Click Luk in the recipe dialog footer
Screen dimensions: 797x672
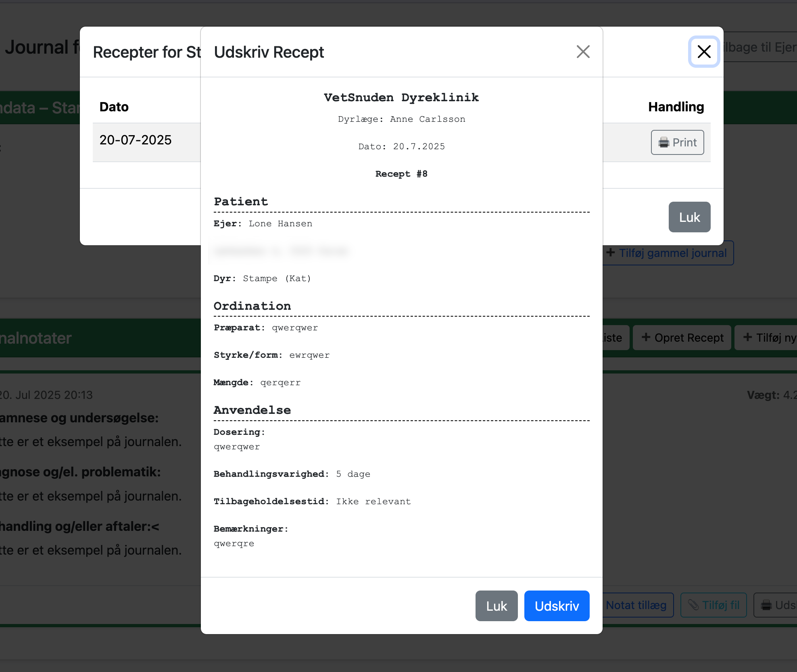click(x=496, y=605)
